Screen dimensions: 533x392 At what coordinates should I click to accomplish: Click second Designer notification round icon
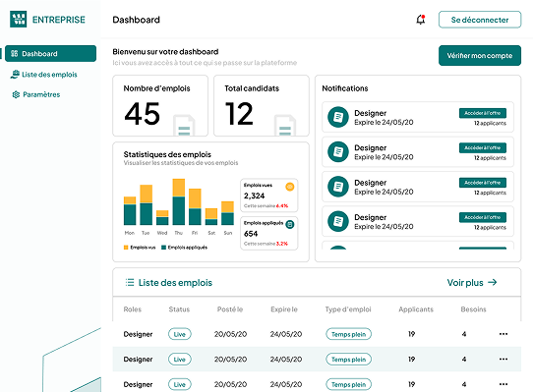pos(338,152)
